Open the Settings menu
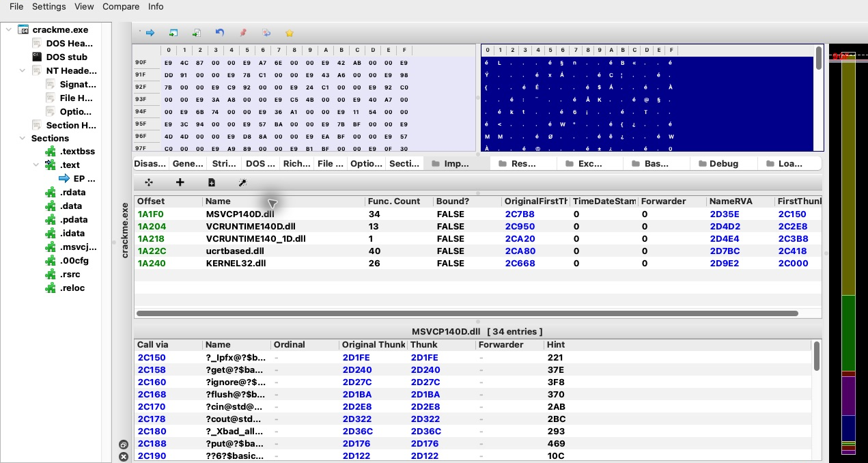Screen dimensions: 868x463 (x=49, y=6)
